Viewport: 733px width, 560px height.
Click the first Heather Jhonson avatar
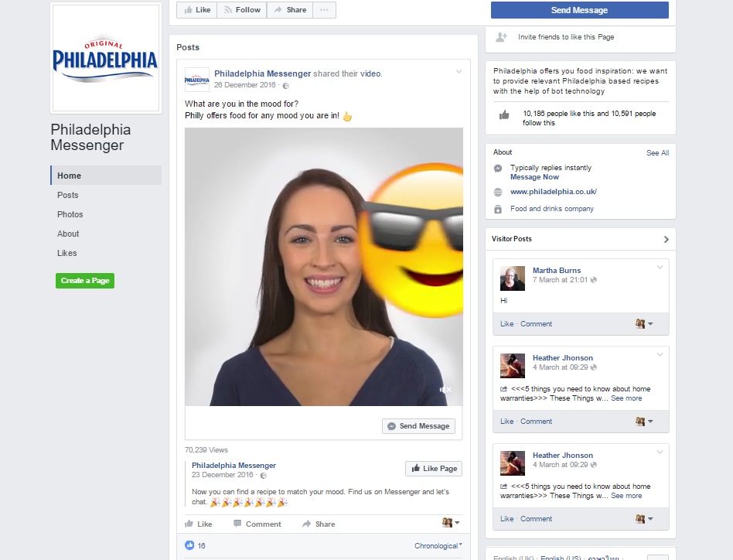coord(513,366)
